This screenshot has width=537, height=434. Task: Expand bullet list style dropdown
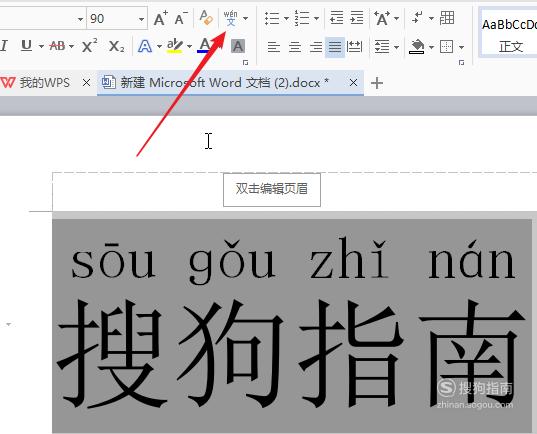(286, 18)
